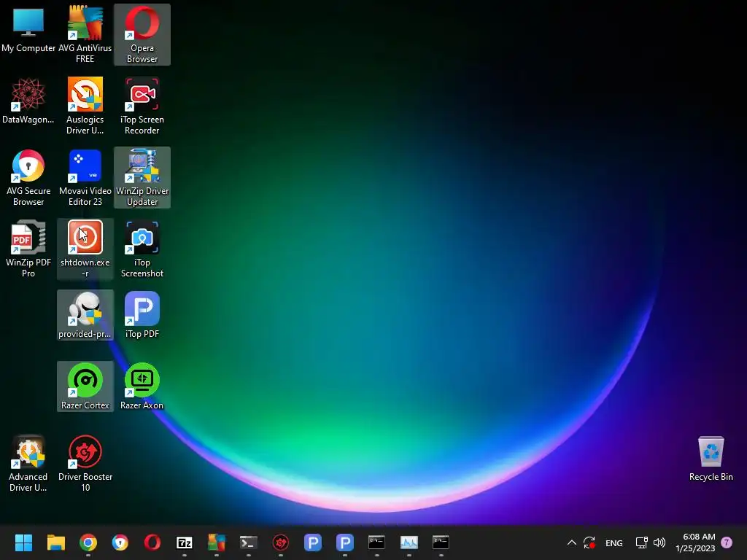The image size is (747, 560).
Task: Select Razer Axon desktop shortcut
Action: (x=142, y=386)
